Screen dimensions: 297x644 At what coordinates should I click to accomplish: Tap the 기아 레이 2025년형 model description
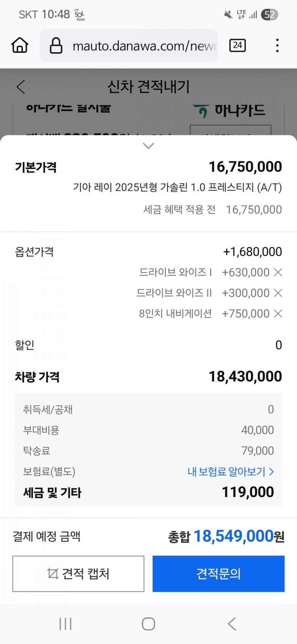coord(178,187)
